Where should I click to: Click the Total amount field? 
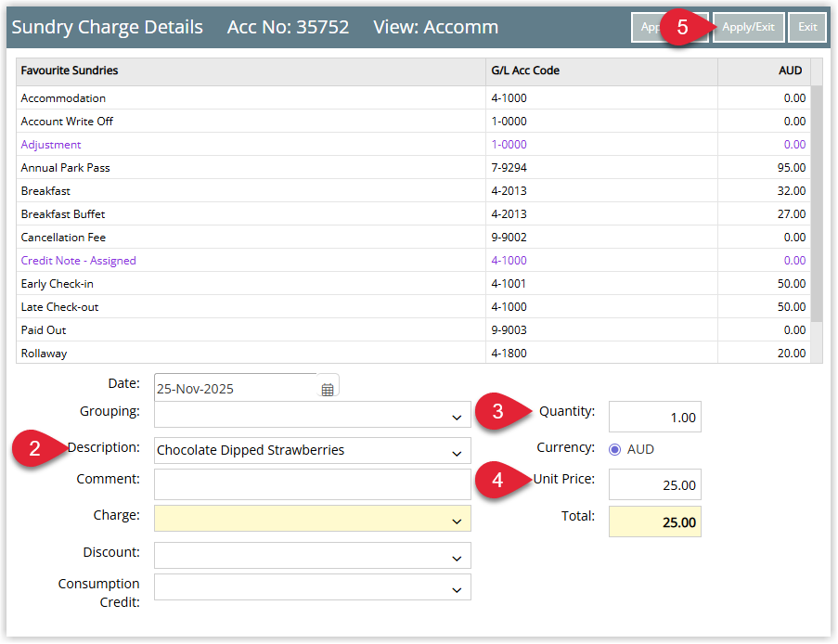coord(654,522)
